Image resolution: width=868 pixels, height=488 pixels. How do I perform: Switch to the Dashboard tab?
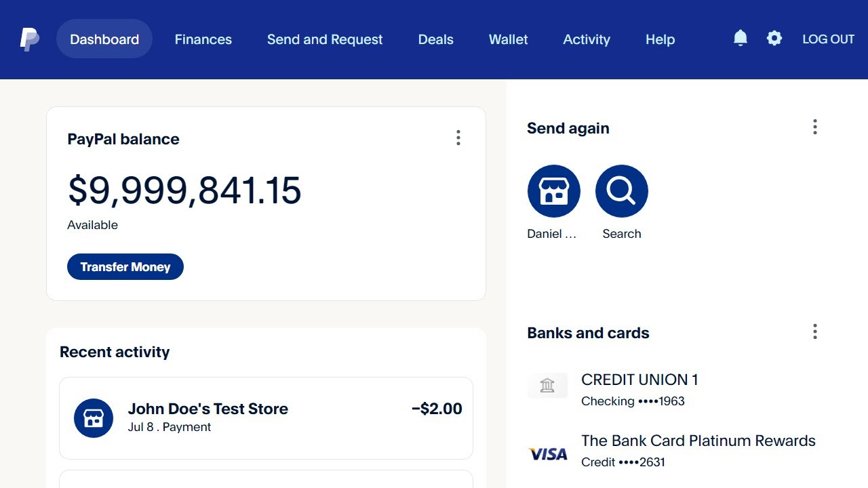[104, 39]
